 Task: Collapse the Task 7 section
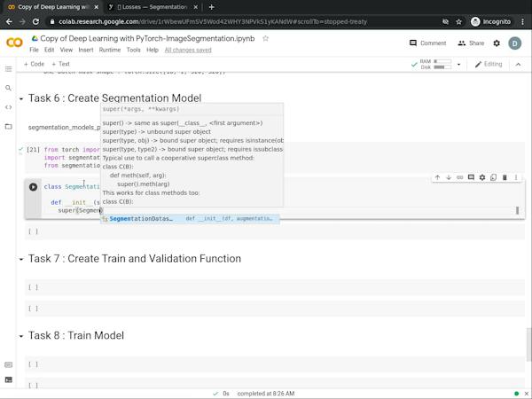[21, 259]
